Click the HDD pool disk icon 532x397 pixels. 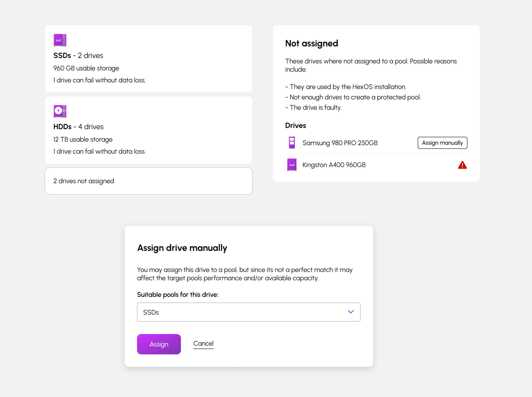[x=60, y=111]
